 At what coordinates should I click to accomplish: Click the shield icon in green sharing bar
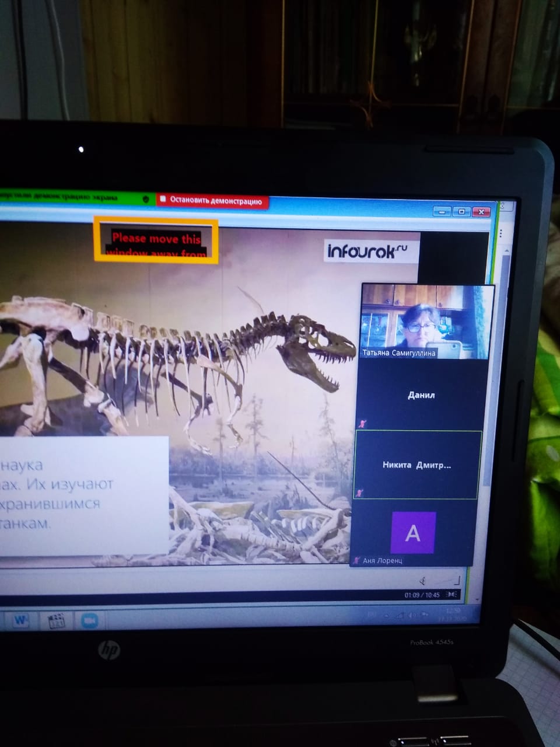pyautogui.click(x=146, y=199)
